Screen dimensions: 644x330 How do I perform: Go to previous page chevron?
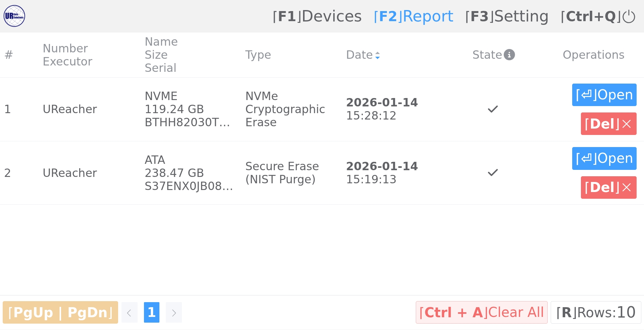click(x=129, y=313)
